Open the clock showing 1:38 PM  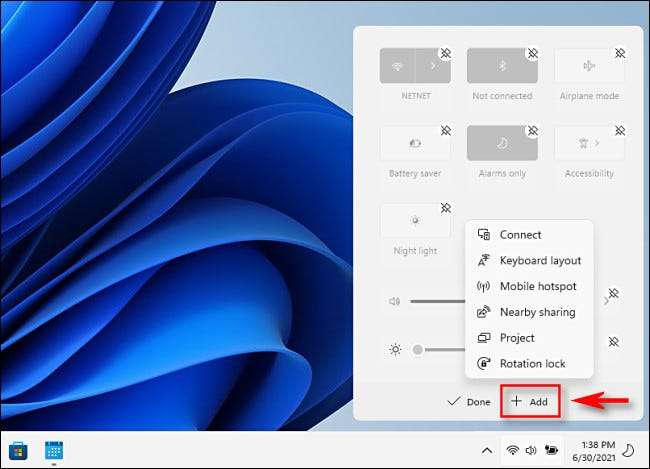click(x=594, y=451)
